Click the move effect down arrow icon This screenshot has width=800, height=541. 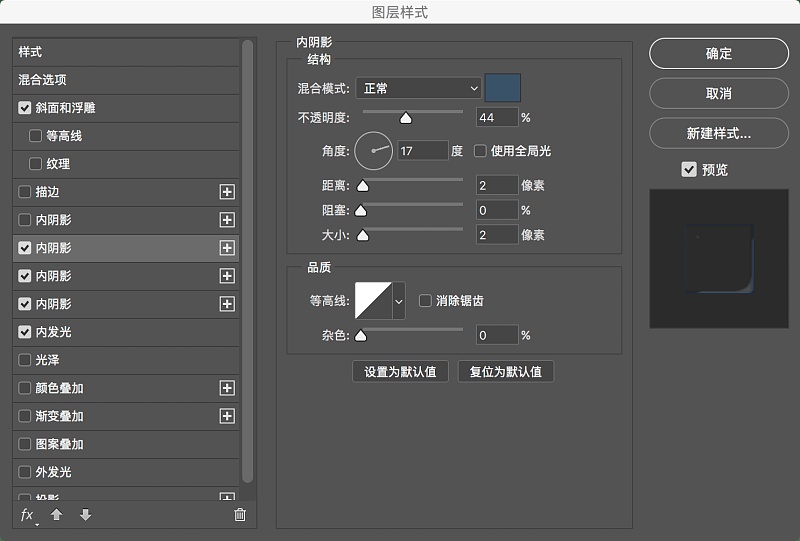(x=86, y=514)
